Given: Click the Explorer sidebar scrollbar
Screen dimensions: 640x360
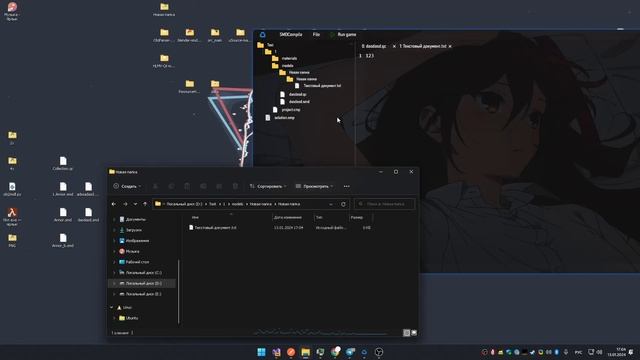Looking at the screenshot, I should pyautogui.click(x=179, y=291).
